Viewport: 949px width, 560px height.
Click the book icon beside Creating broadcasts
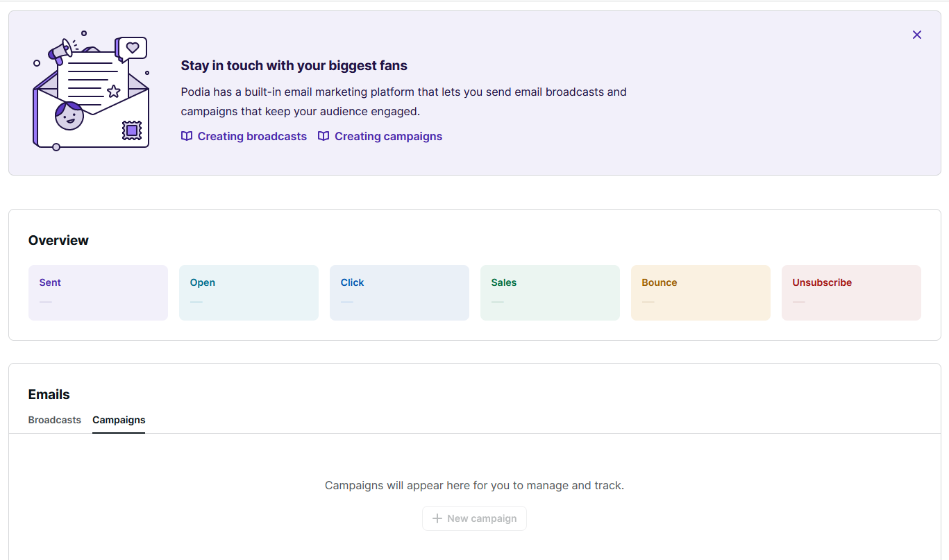point(187,136)
